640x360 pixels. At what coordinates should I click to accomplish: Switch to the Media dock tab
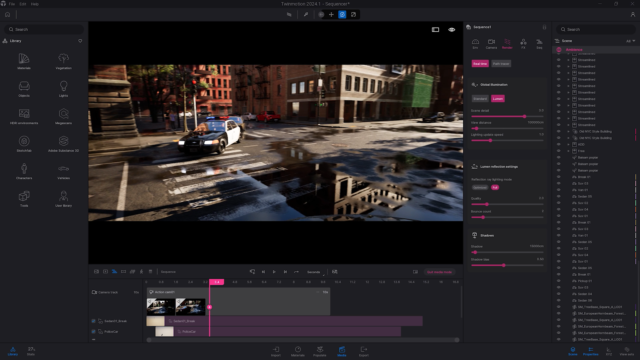point(342,351)
